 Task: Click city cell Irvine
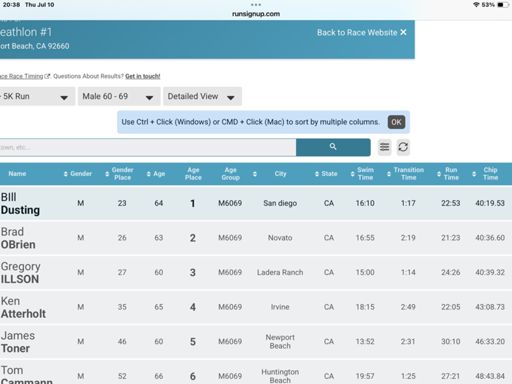click(x=280, y=307)
